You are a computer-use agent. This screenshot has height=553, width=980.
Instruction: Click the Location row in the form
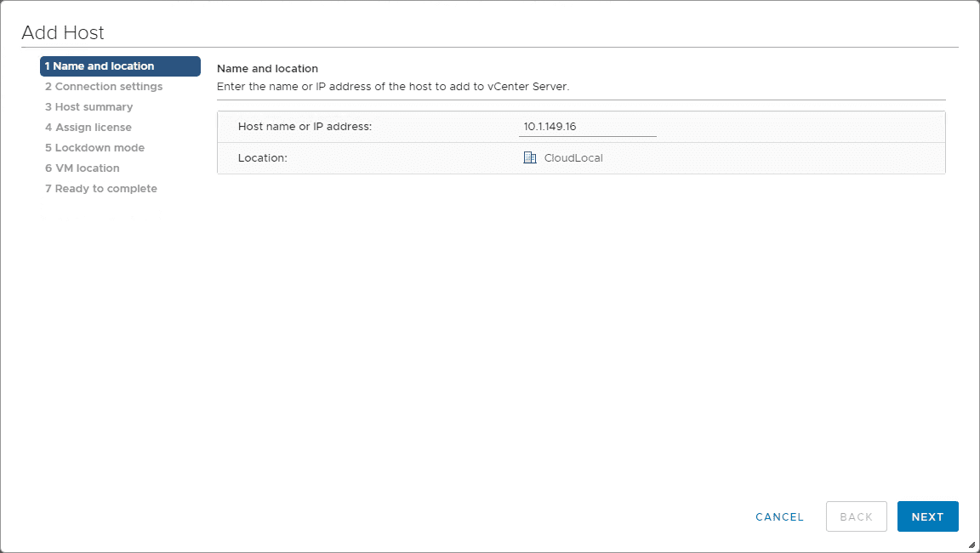pos(723,158)
